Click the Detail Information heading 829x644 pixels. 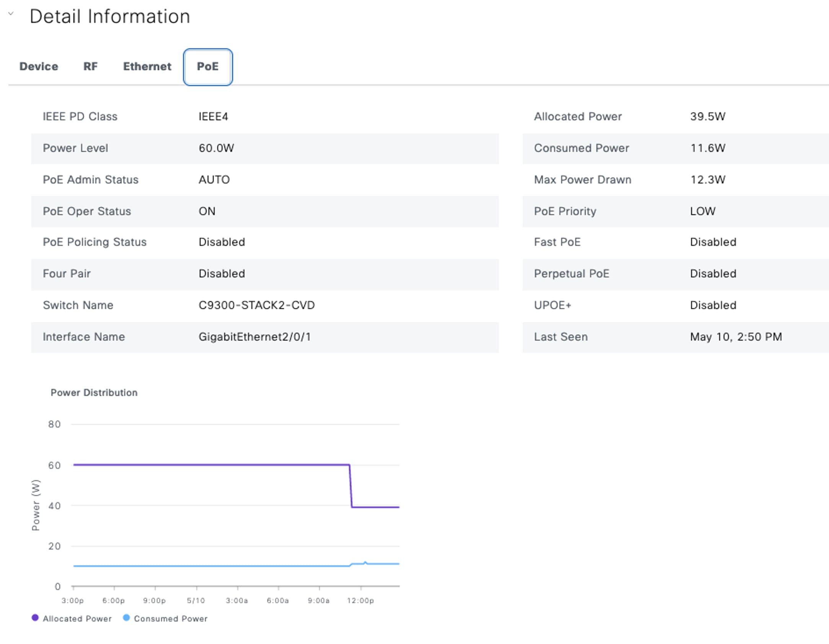110,16
